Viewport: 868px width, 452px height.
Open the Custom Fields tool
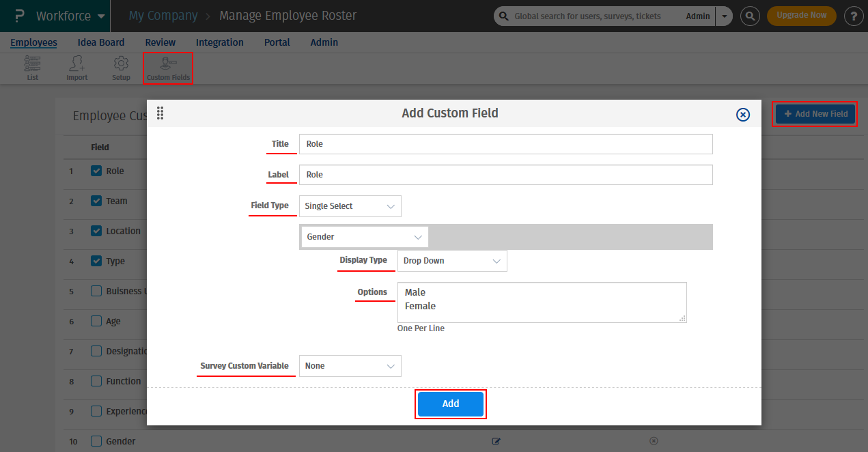point(167,67)
